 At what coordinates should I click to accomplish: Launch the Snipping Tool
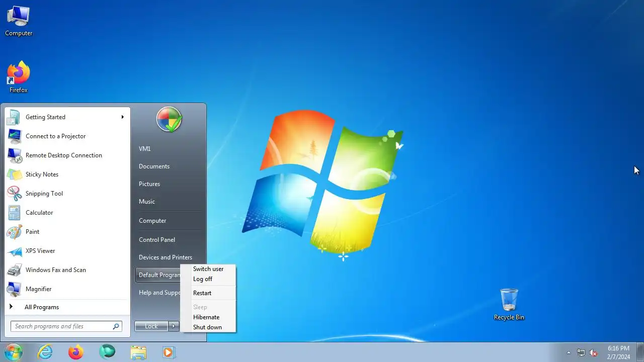[67, 194]
